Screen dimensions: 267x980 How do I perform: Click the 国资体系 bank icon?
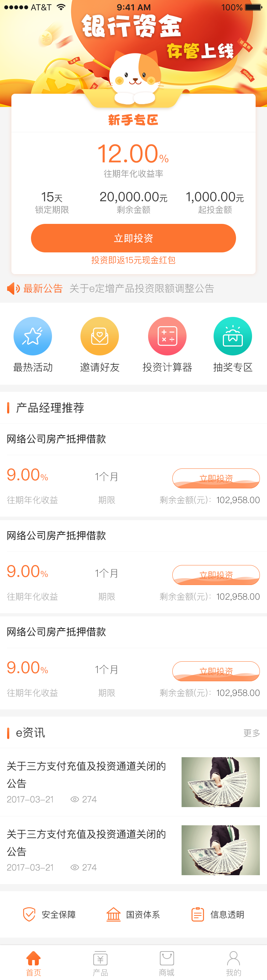114,915
